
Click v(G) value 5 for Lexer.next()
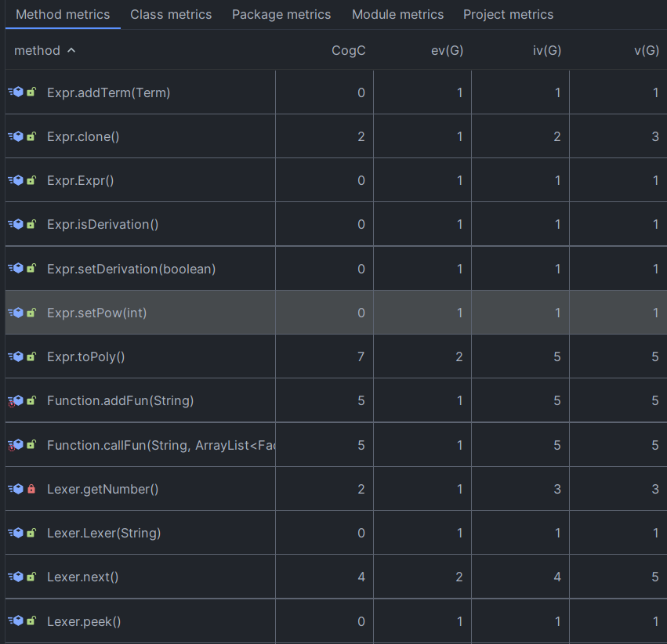tap(655, 577)
